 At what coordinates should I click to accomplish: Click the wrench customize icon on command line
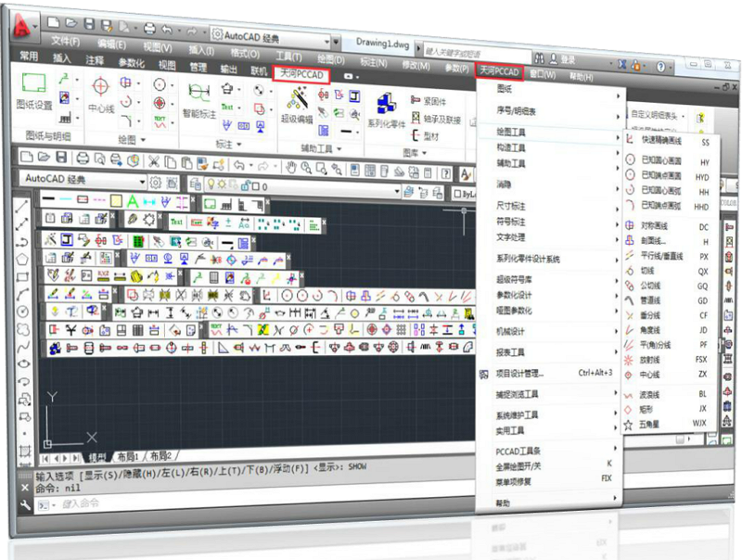[x=25, y=505]
